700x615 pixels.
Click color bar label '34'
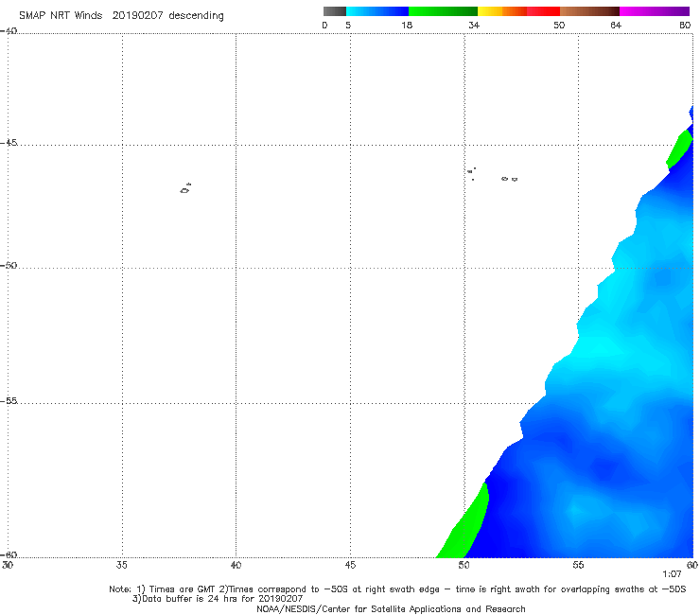pos(474,26)
